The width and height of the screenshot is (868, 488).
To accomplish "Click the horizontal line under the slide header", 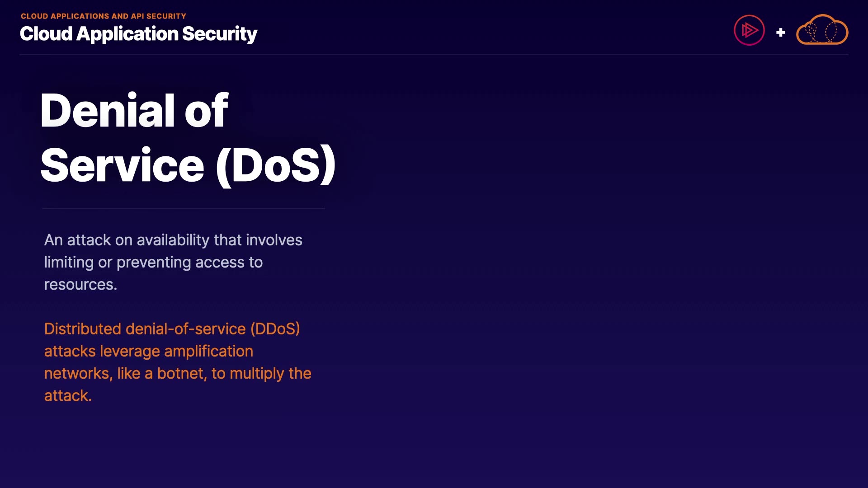I will [x=434, y=55].
